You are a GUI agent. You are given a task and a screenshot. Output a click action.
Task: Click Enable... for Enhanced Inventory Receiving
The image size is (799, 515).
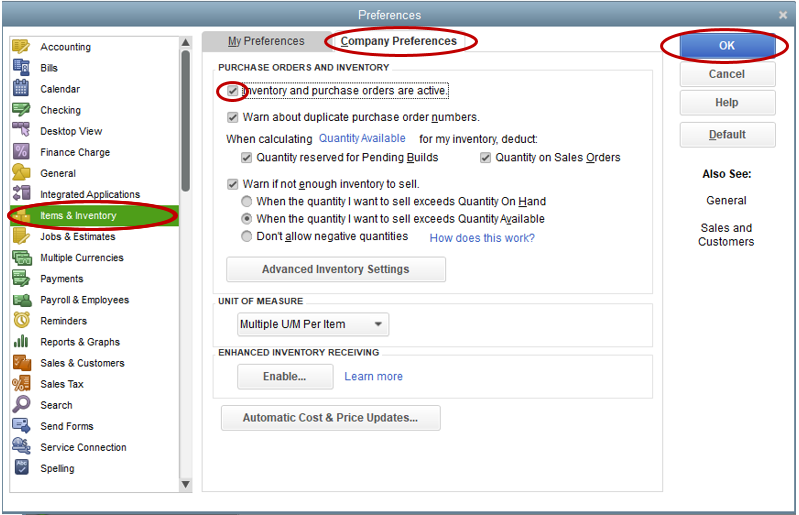(285, 376)
